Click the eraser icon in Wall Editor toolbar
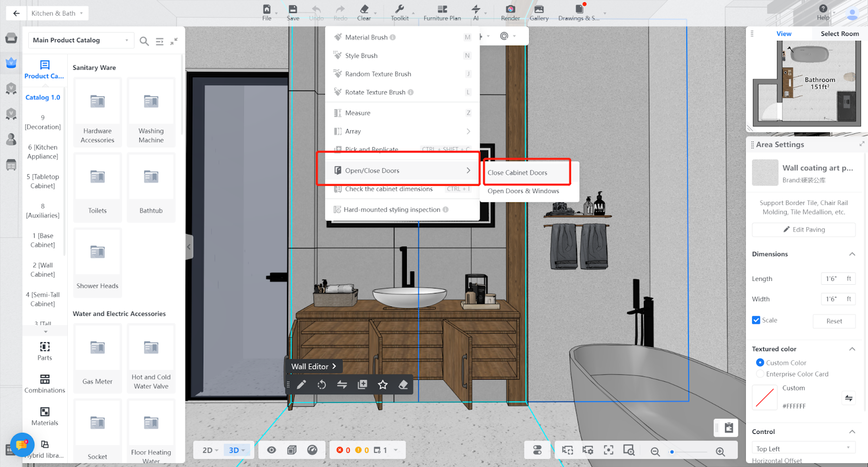Screen dimensions: 868x467 coord(403,385)
